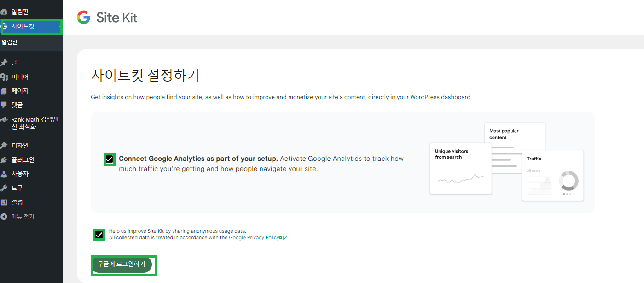644x283 pixels.
Task: Click the person icon beside 사용자
Action: (4, 174)
